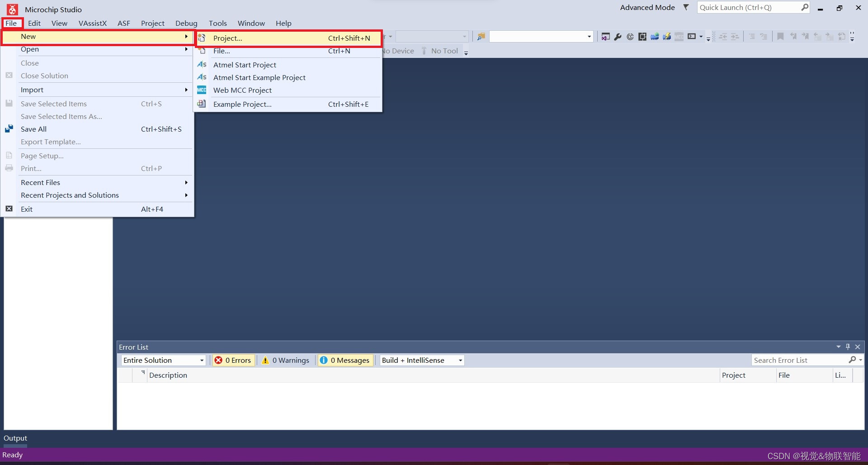Screen dimensions: 868x465
Task: Click the Advanced Mode filter funnel icon
Action: [x=686, y=7]
